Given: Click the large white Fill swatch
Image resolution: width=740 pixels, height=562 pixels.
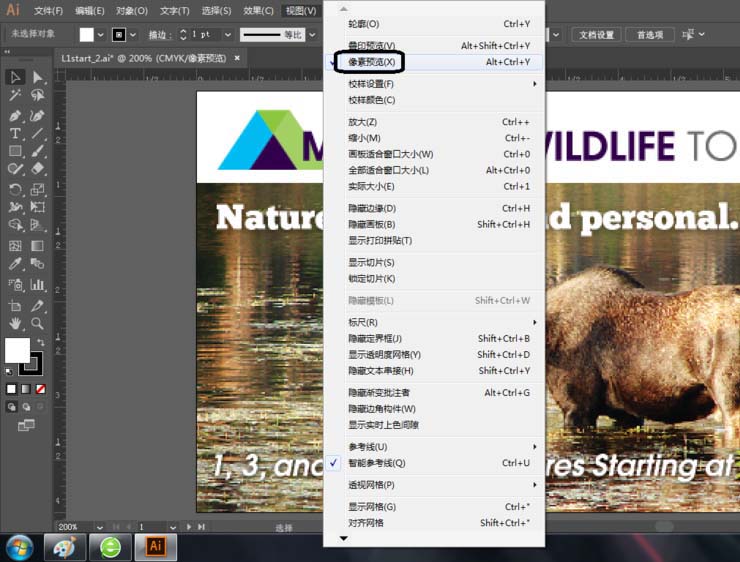Looking at the screenshot, I should 17,350.
